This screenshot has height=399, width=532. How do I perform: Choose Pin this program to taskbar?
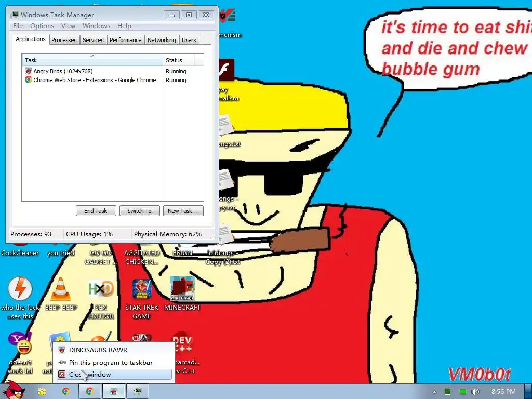click(x=114, y=362)
